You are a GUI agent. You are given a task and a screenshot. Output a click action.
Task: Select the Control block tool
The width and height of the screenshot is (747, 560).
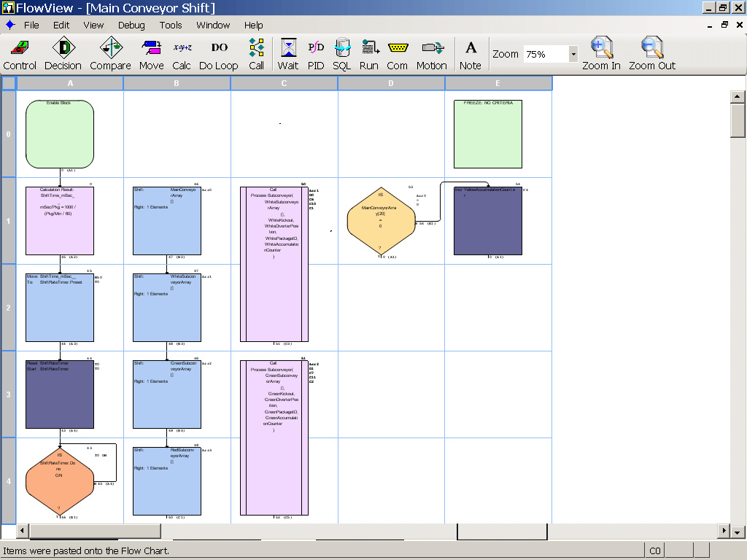click(x=20, y=54)
